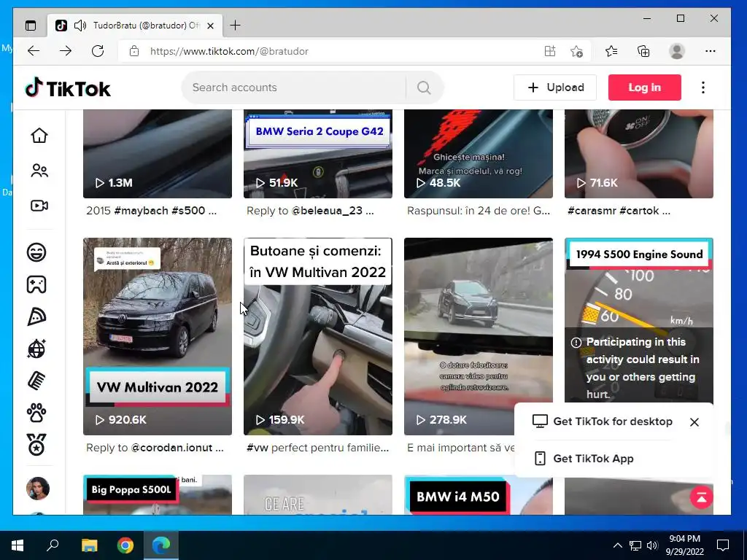Click the address bar URL
The height and width of the screenshot is (560, 747).
point(229,51)
